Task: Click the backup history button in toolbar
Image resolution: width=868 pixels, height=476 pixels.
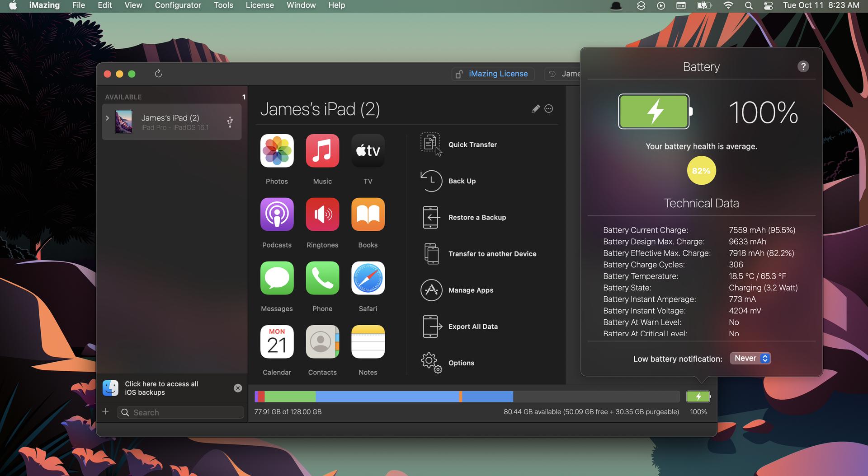Action: point(563,74)
